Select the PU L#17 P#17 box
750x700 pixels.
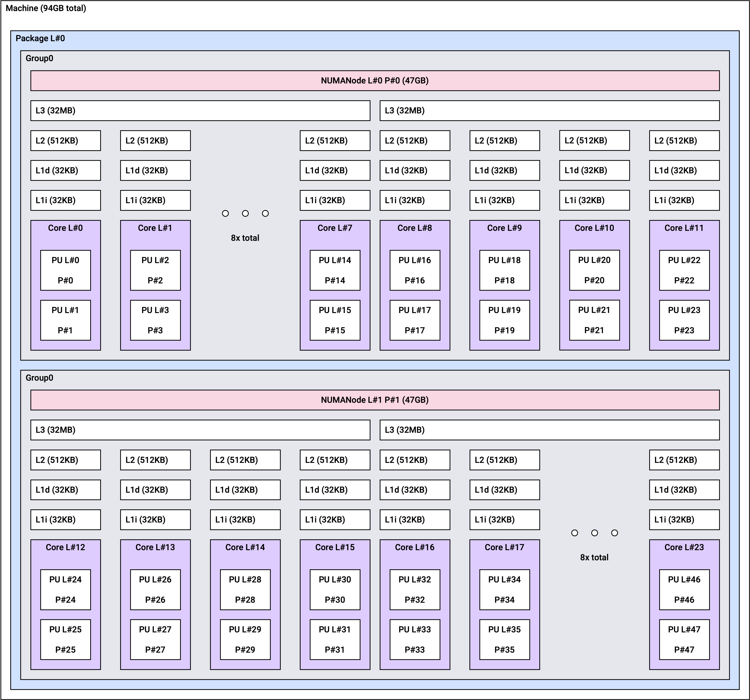pyautogui.click(x=415, y=320)
